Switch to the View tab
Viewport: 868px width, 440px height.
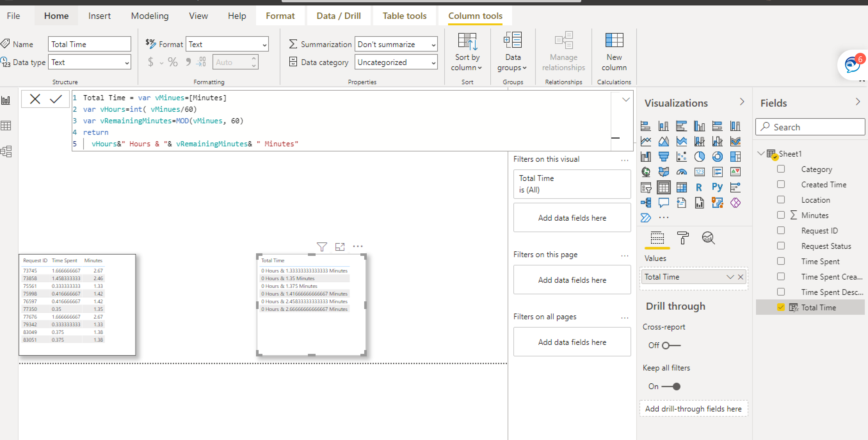pyautogui.click(x=198, y=16)
